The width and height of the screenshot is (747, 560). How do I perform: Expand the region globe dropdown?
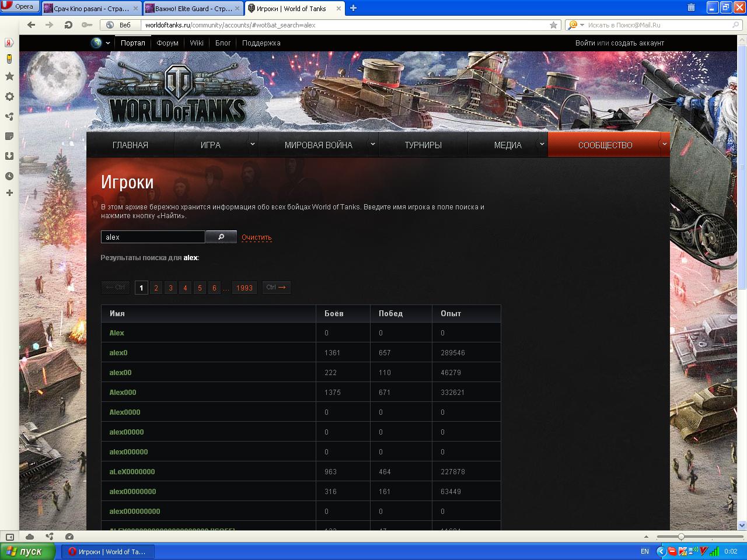coord(100,43)
